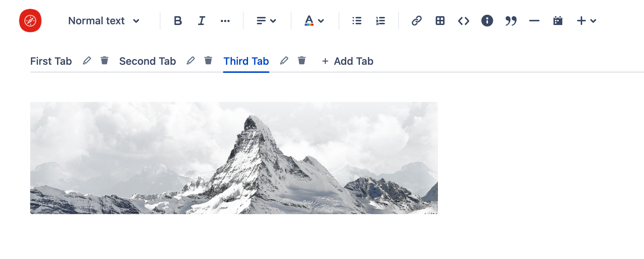Open more formatting options ellipsis

(x=225, y=21)
